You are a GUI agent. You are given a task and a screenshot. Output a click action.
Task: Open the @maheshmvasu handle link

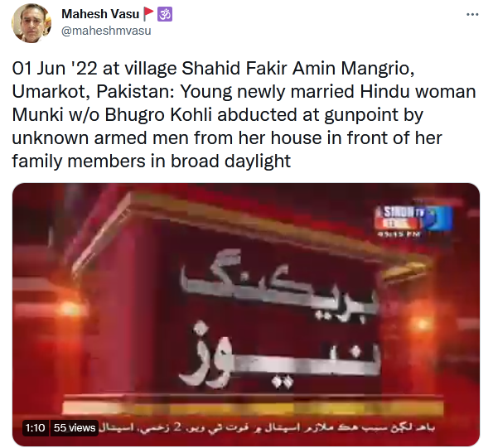click(x=106, y=31)
